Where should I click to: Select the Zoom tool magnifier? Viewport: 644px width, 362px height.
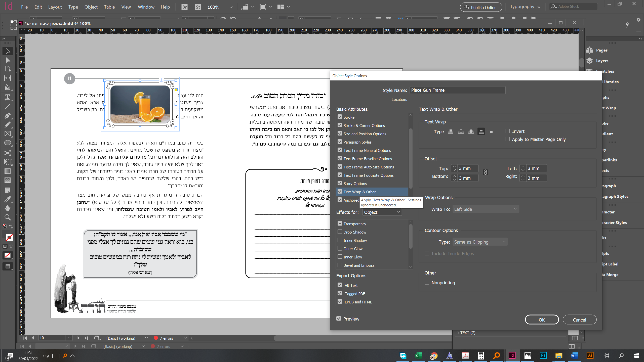[x=8, y=217]
